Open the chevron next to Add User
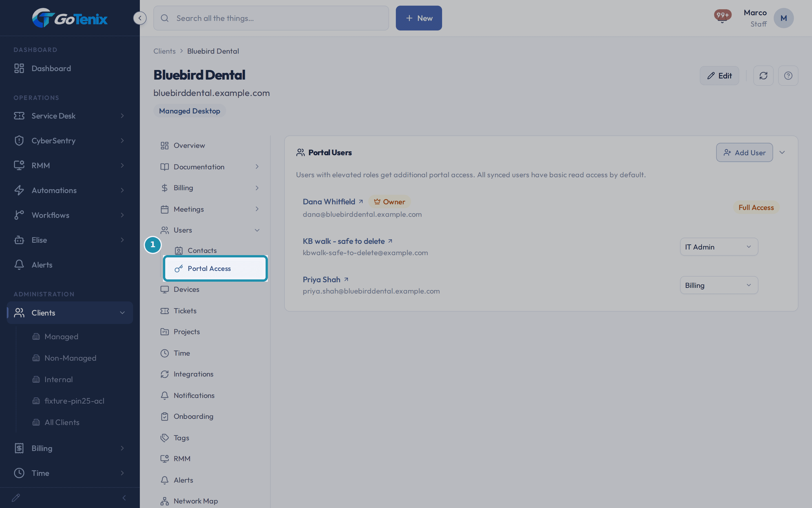This screenshot has height=508, width=812. (x=782, y=152)
